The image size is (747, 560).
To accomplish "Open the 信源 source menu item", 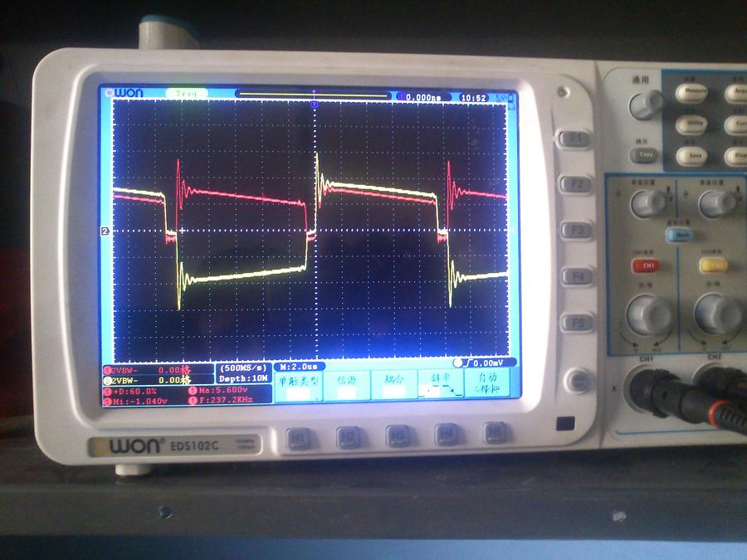I will coord(346,385).
